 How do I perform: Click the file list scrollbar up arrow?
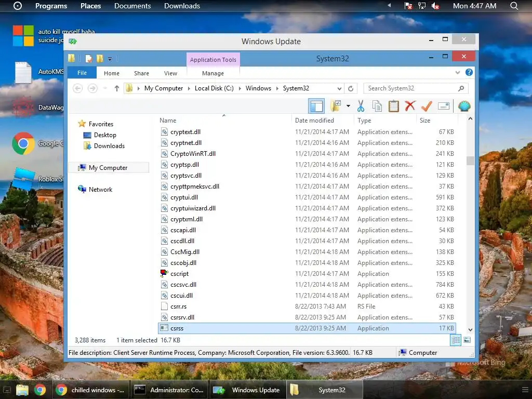click(x=470, y=119)
